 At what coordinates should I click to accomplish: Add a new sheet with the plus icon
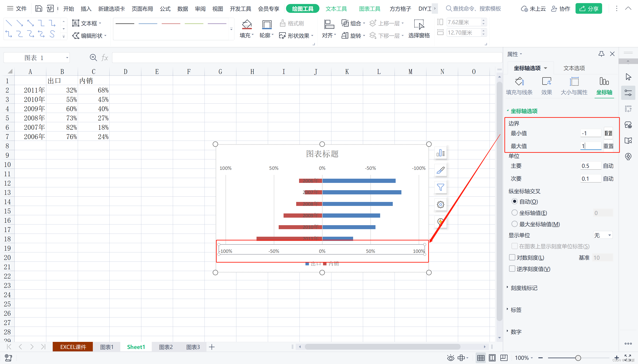(212, 347)
